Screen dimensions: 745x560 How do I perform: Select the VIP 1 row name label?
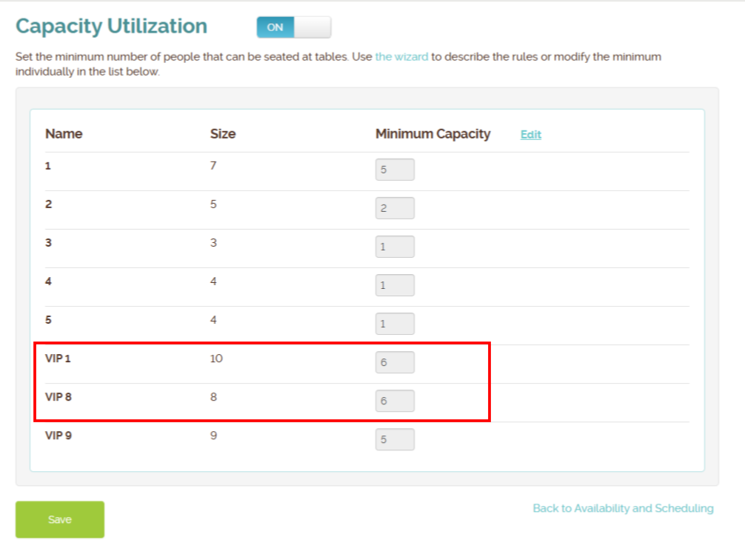click(x=59, y=358)
